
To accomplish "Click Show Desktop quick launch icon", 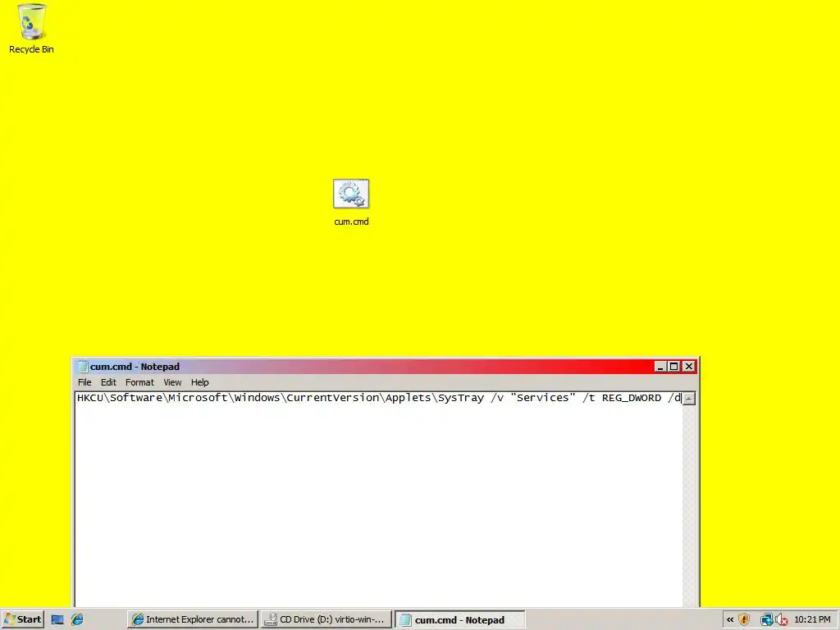I will tap(57, 620).
